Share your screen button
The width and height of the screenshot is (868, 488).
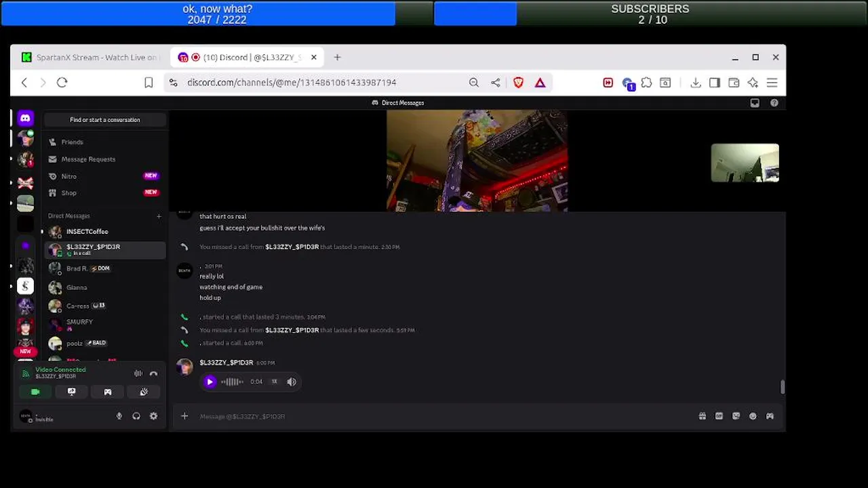click(71, 392)
